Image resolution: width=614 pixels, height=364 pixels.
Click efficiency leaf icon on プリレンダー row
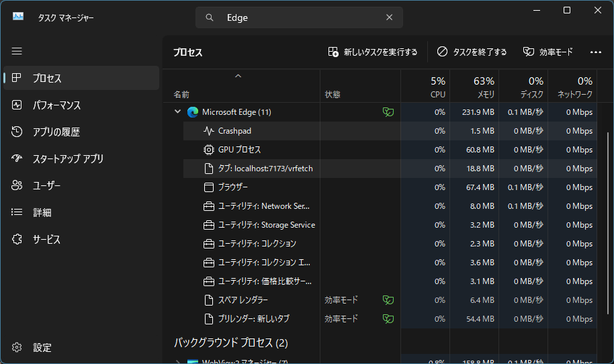[x=388, y=319]
